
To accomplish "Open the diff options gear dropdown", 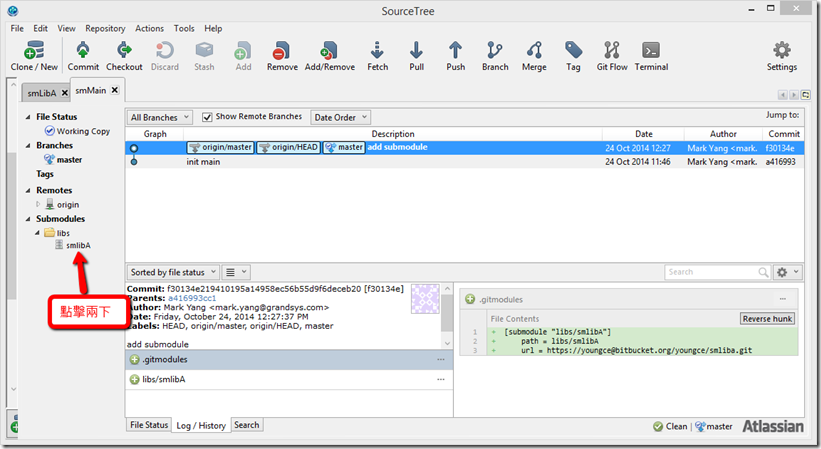I will point(787,272).
